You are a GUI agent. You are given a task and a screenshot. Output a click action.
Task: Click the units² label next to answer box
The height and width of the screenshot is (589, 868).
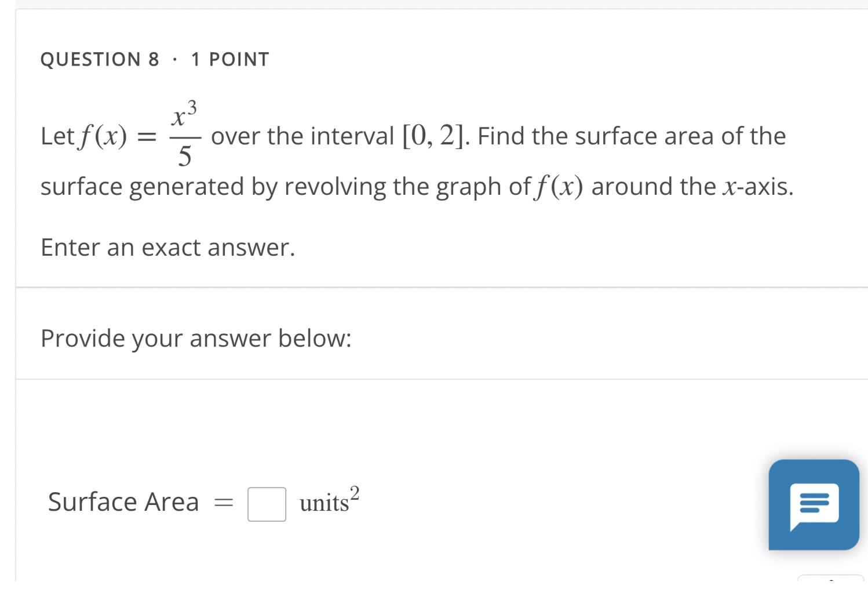point(327,502)
